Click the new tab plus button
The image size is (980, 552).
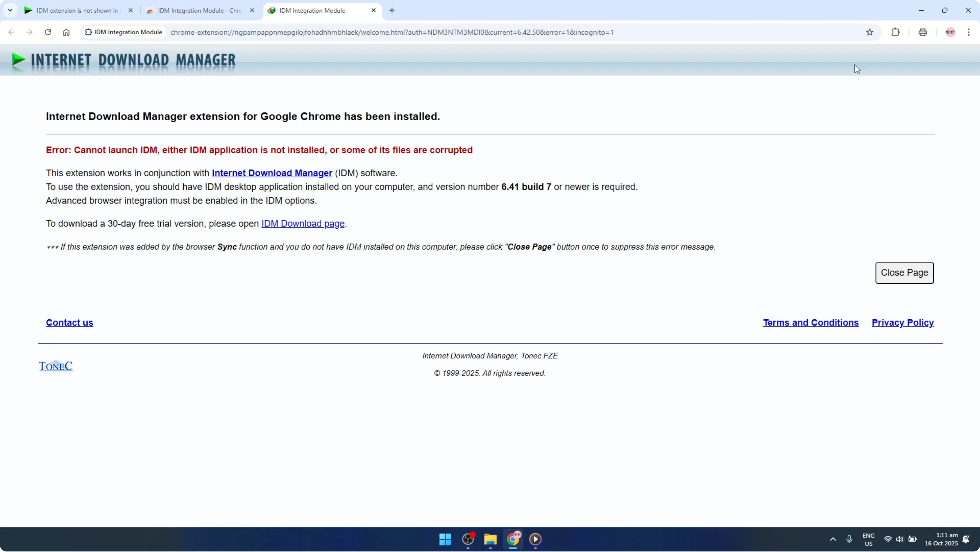pyautogui.click(x=392, y=10)
